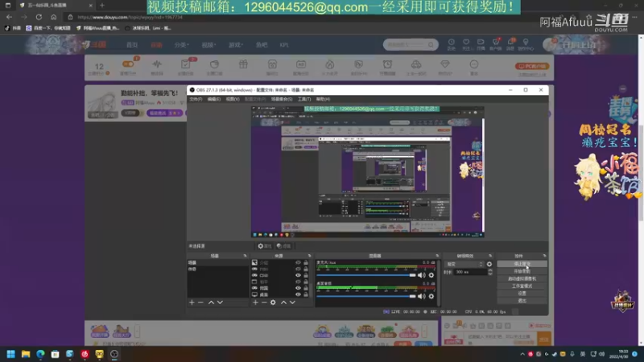
Task: Mute the 桌面音频 channel speaker
Action: coord(421,296)
